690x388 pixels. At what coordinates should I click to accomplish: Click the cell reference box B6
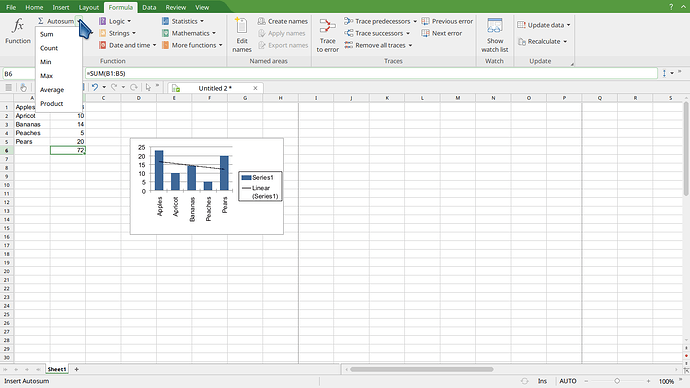pyautogui.click(x=19, y=73)
